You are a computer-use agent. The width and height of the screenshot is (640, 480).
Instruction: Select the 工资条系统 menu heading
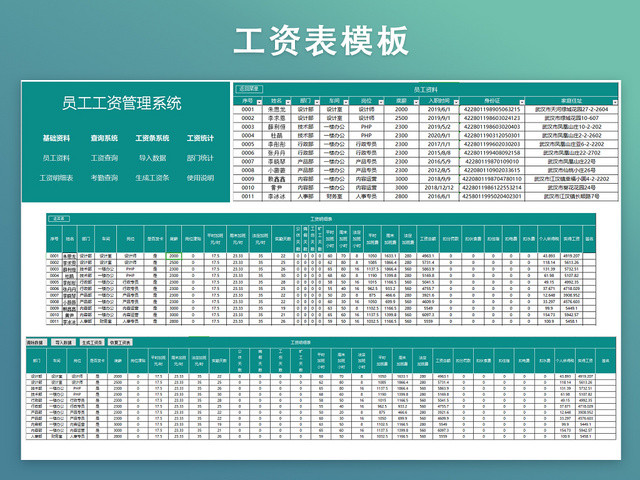[x=152, y=138]
